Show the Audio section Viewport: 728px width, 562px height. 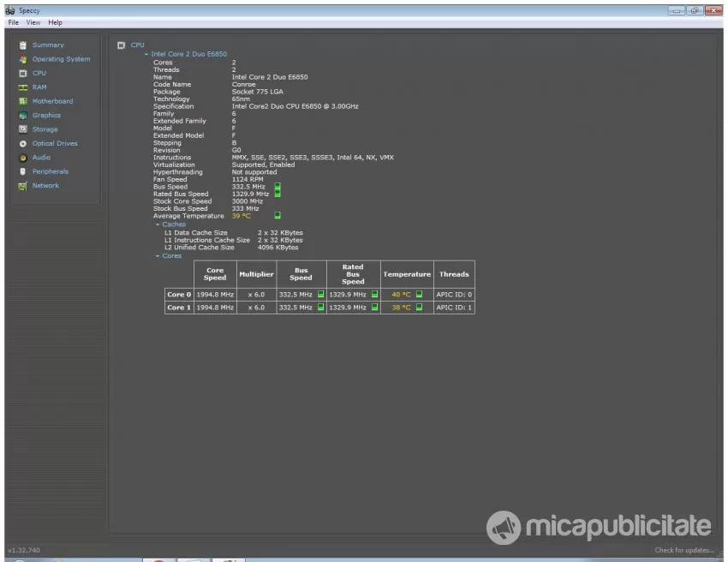[x=41, y=157]
